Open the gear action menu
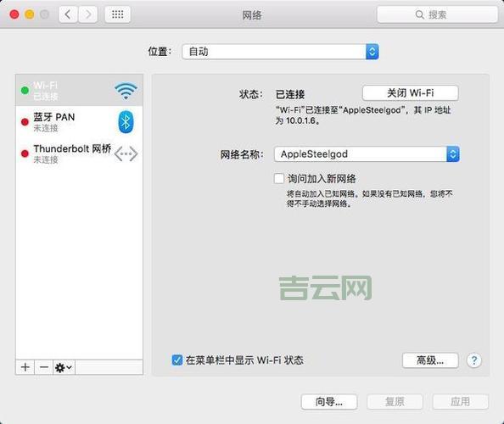This screenshot has height=424, width=504. [64, 367]
